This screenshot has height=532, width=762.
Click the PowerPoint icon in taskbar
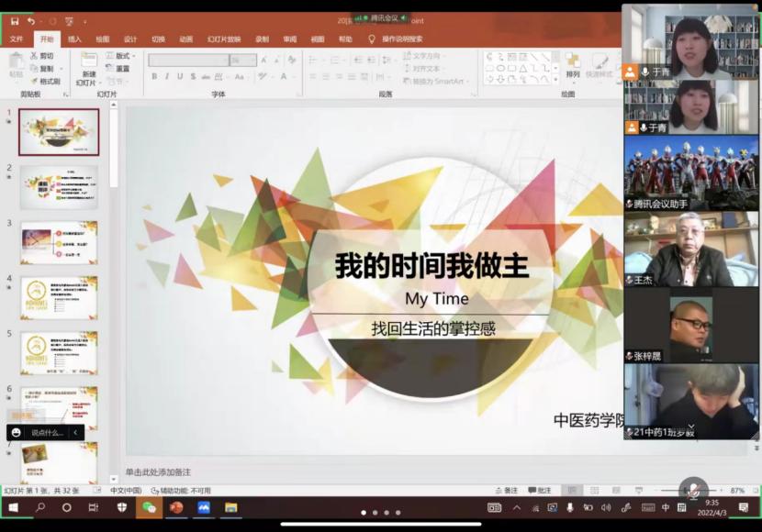(x=176, y=507)
